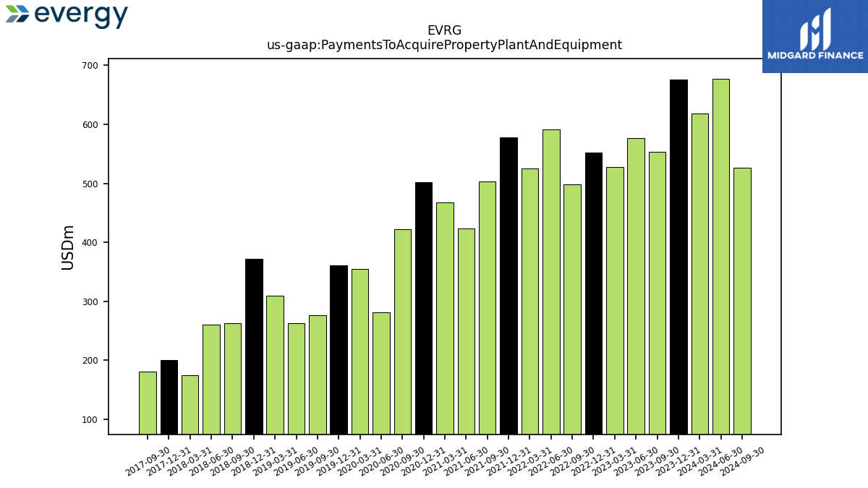Select the black bar for 2021-12-31
The image size is (868, 488).
(509, 286)
